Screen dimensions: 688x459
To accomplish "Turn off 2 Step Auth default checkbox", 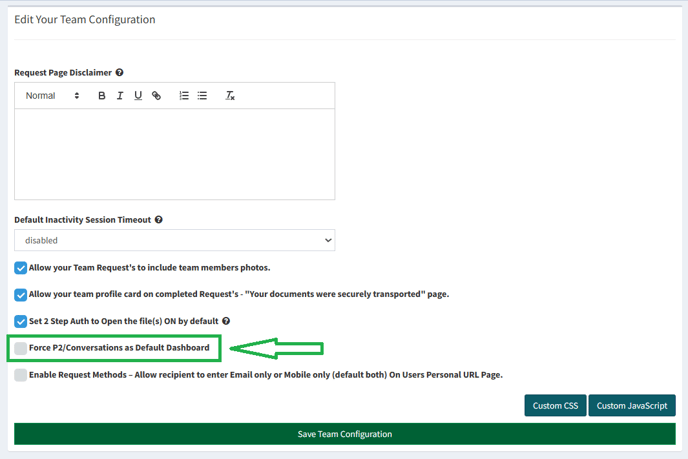I will click(x=21, y=321).
